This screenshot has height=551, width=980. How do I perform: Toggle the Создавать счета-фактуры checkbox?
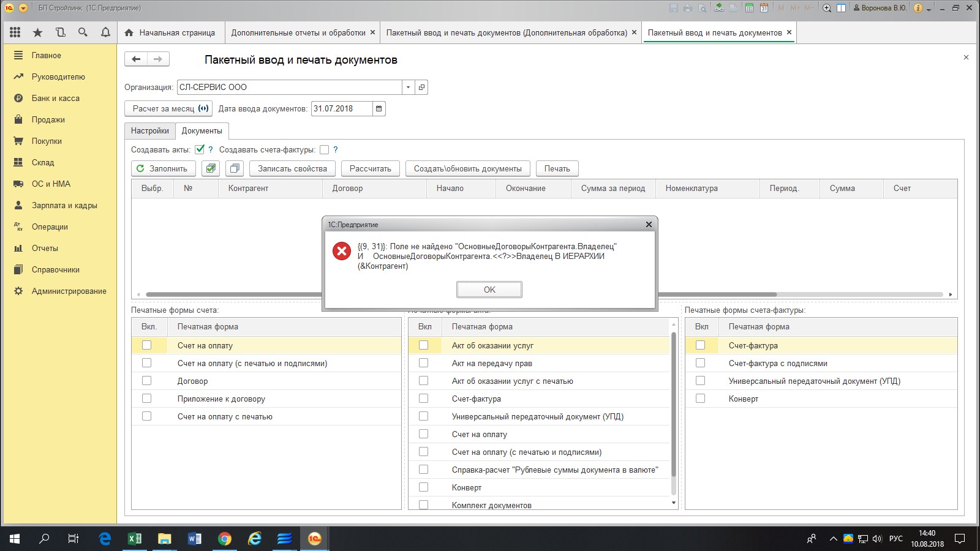coord(324,149)
